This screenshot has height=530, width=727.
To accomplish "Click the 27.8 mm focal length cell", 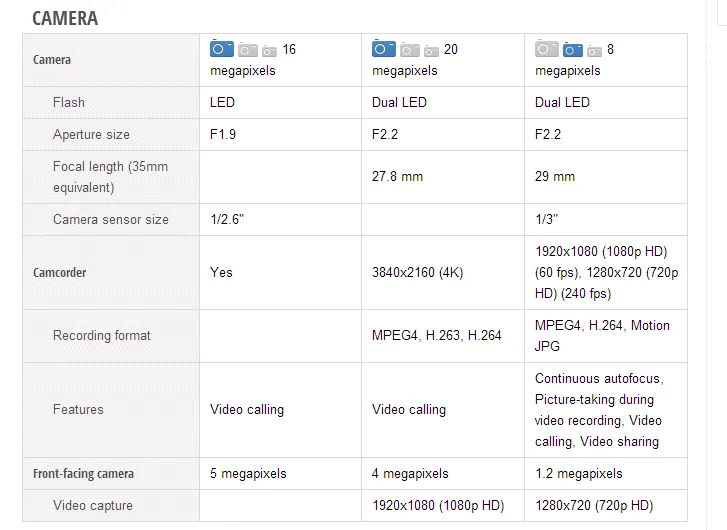I will coord(398,176).
